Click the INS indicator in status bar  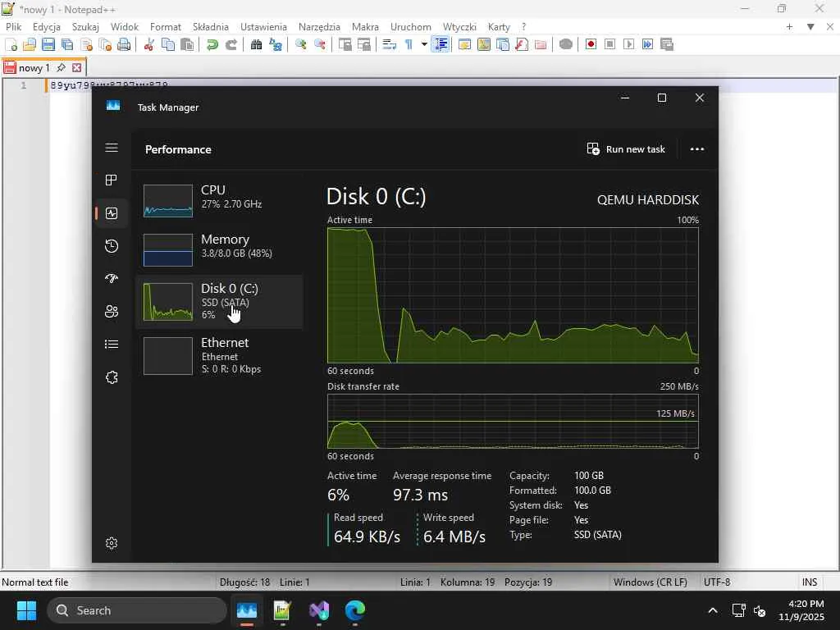(810, 582)
